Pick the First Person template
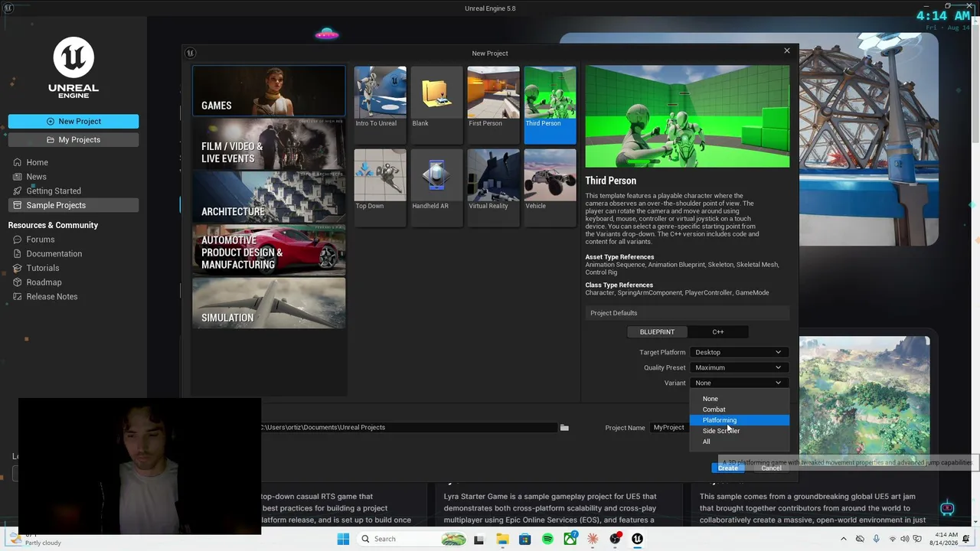The height and width of the screenshot is (551, 980). (493, 105)
